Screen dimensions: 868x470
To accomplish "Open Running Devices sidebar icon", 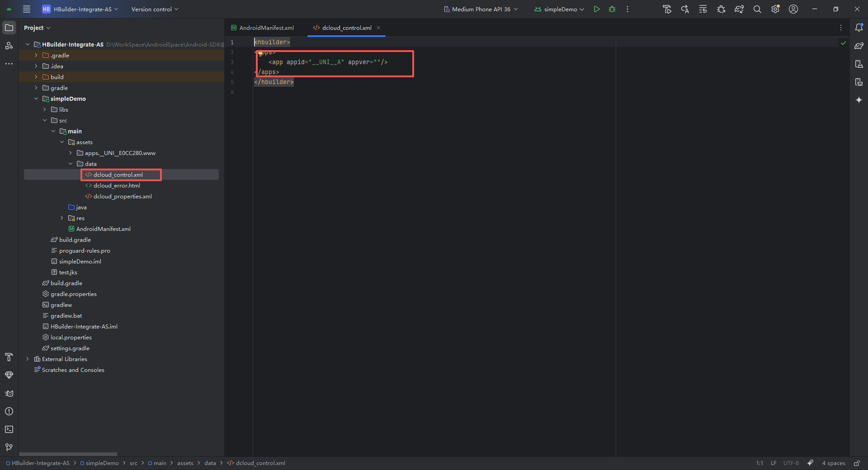I will point(859,82).
